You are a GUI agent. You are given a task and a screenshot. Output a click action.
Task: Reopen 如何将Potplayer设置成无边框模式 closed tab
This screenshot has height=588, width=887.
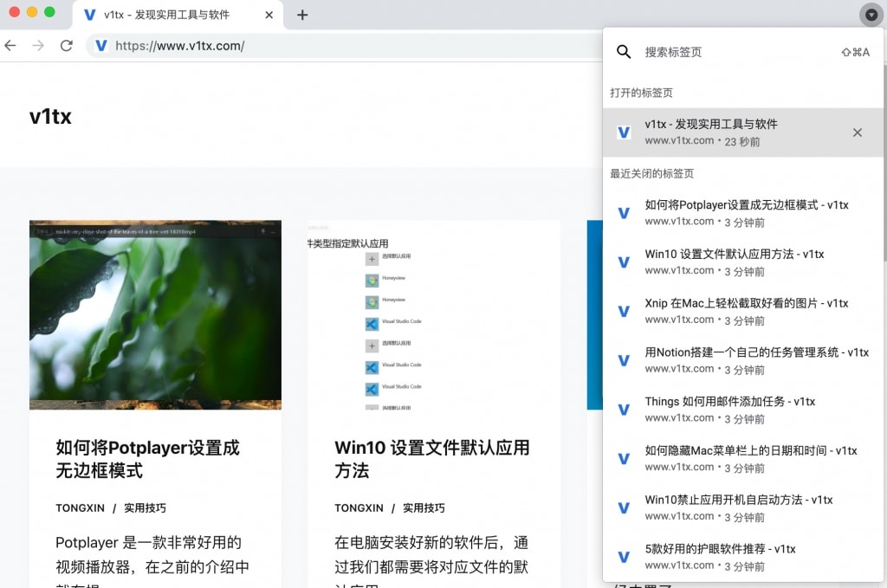coord(742,213)
